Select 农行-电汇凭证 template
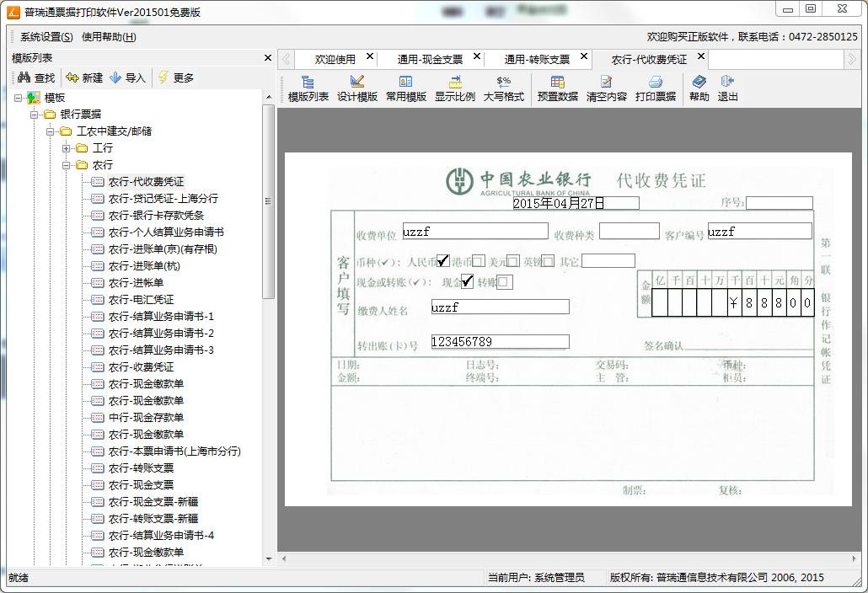 141,300
